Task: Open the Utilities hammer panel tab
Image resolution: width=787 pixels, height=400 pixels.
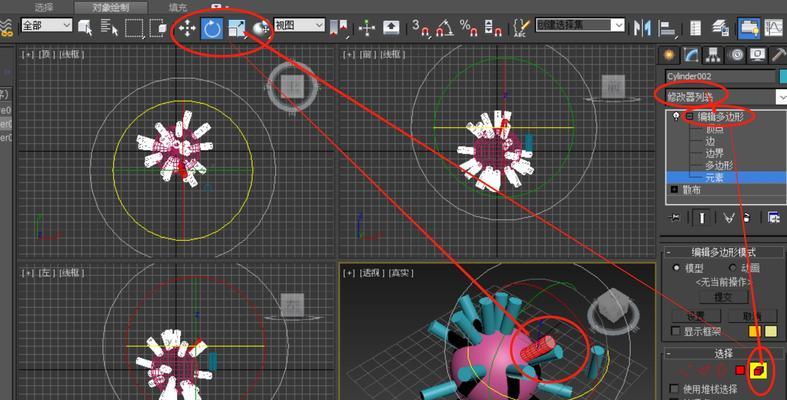Action: (778, 55)
